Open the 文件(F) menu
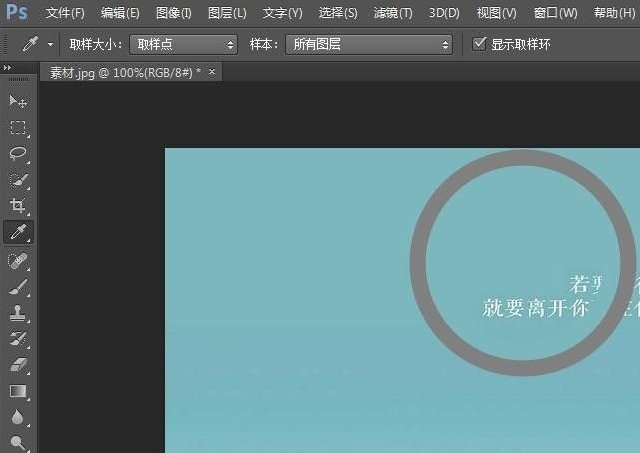 [x=65, y=13]
